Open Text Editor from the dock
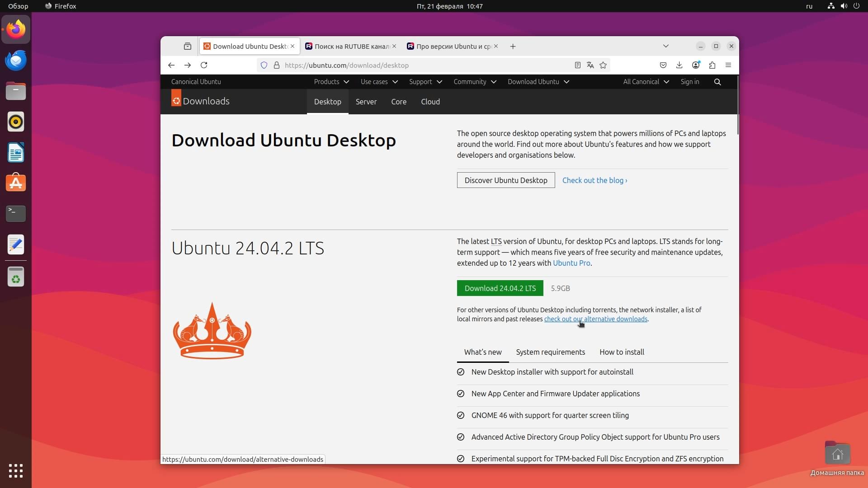The image size is (868, 488). pyautogui.click(x=16, y=244)
